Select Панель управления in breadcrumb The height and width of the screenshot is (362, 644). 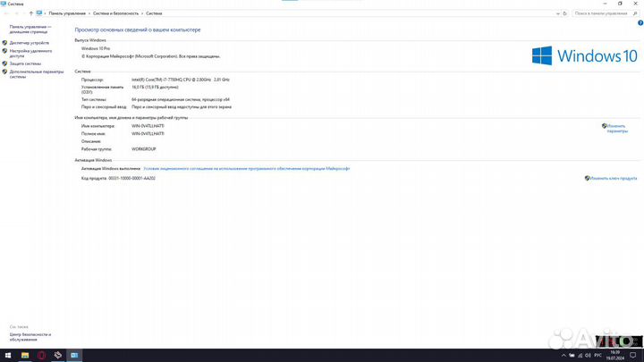pyautogui.click(x=67, y=13)
